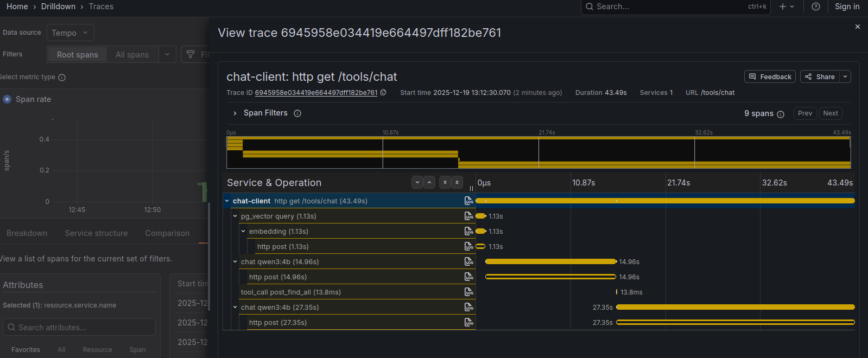
Task: Expand the Span Filters section
Action: click(235, 113)
